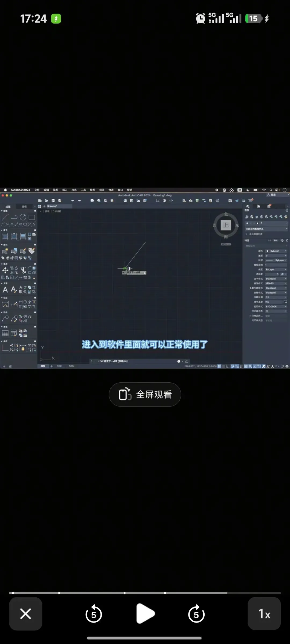Open the 编辑 menu
Screen dimensions: 290x644
46,190
